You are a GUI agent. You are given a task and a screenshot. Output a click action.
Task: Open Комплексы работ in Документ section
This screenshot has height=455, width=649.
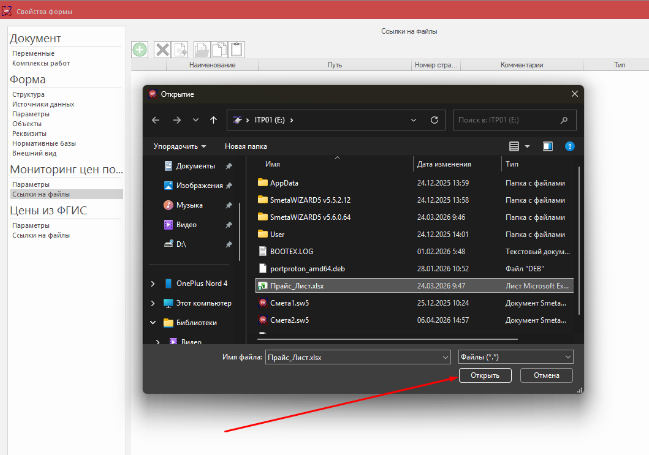click(39, 63)
